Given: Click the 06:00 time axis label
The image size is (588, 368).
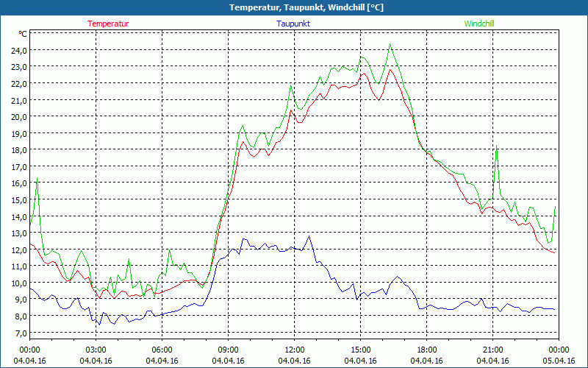Looking at the screenshot, I should [x=162, y=350].
